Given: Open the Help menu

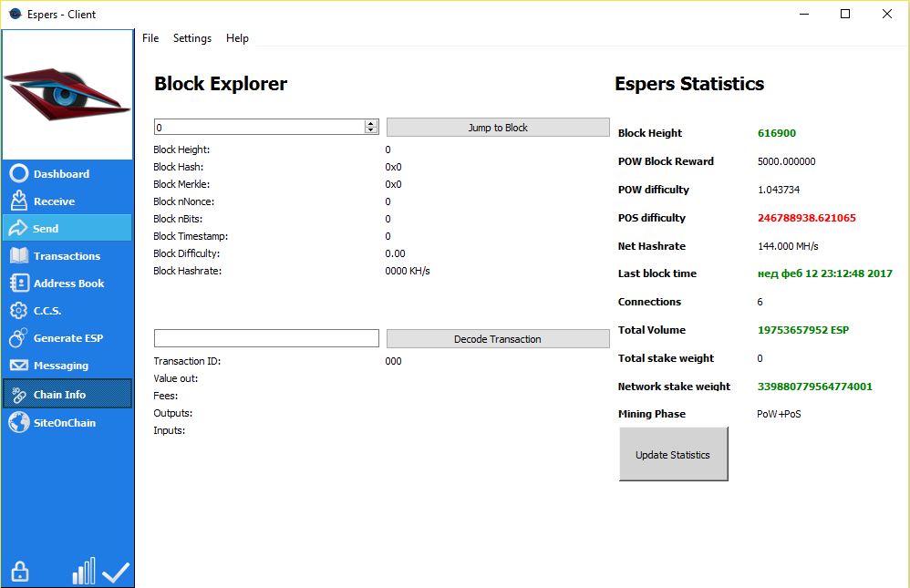Looking at the screenshot, I should pyautogui.click(x=237, y=37).
